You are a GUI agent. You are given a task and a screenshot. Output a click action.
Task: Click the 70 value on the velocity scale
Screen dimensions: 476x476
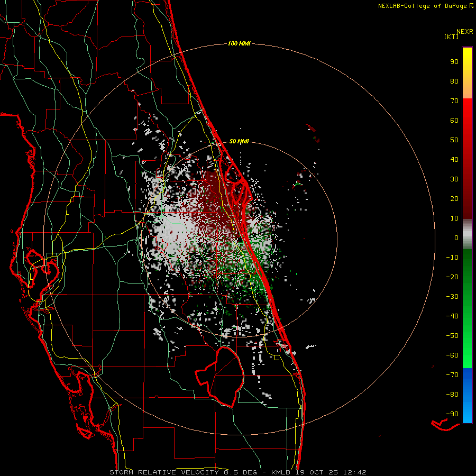coord(454,101)
